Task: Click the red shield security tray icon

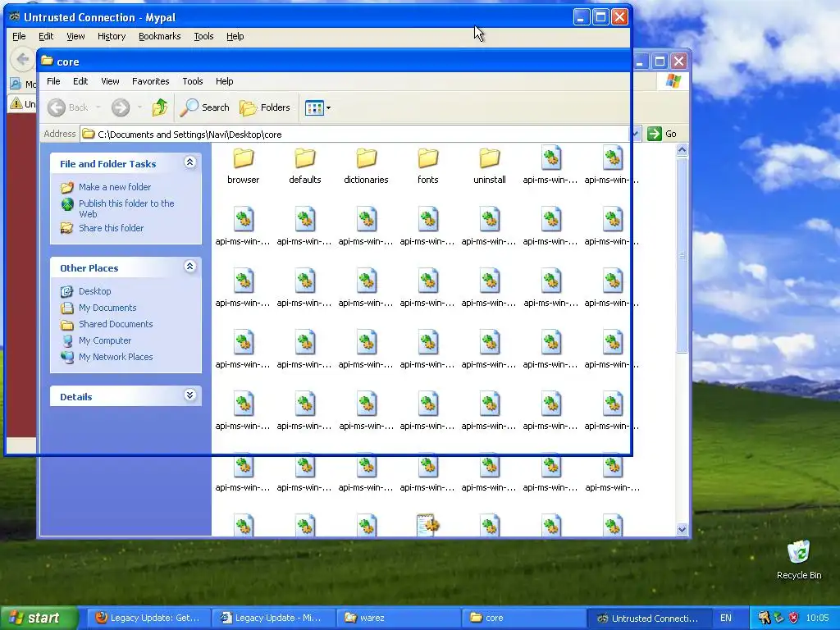Action: [x=794, y=619]
